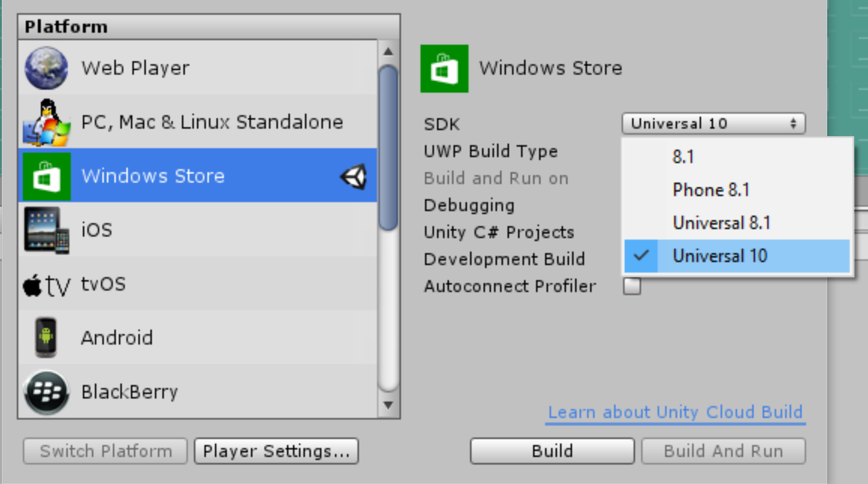Click the platform list scroll up arrow
868x484 pixels.
[388, 52]
